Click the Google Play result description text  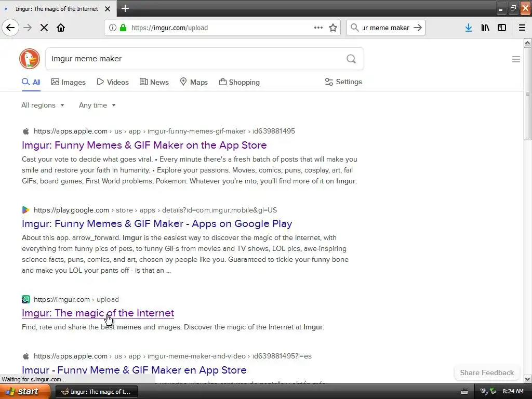185,254
